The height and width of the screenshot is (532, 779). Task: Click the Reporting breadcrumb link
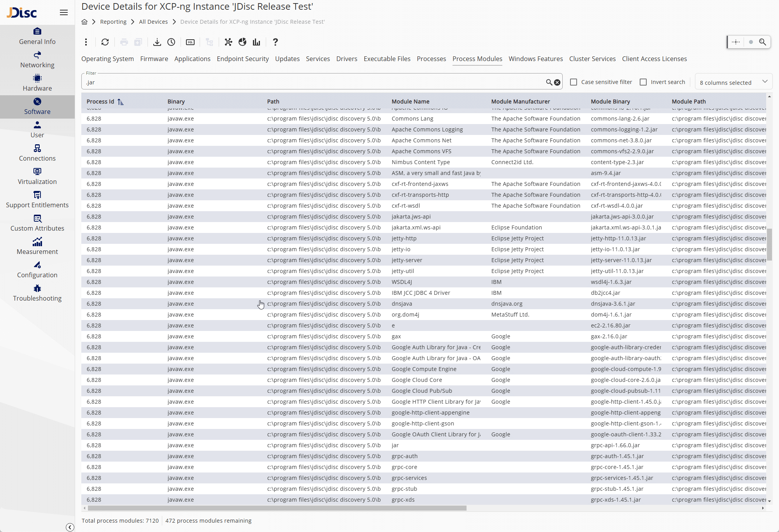[113, 22]
